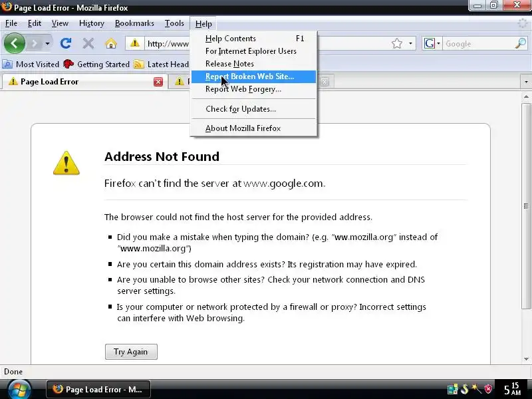This screenshot has height=399, width=532.
Task: Click the warning site identity icon in address bar
Action: coord(135,43)
